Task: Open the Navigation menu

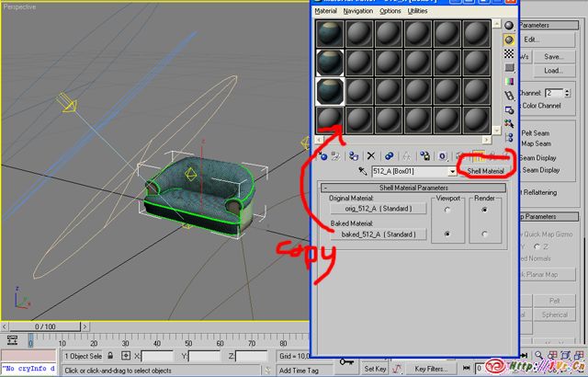Action: (357, 11)
